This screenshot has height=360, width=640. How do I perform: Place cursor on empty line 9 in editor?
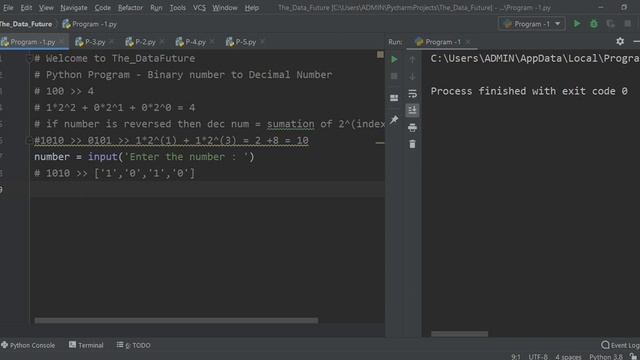(x=207, y=189)
